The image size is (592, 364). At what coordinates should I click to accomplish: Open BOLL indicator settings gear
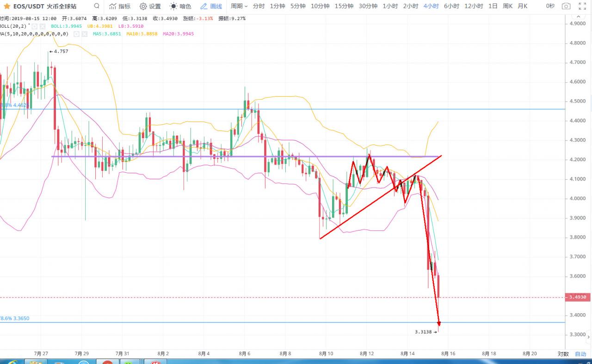coord(35,26)
